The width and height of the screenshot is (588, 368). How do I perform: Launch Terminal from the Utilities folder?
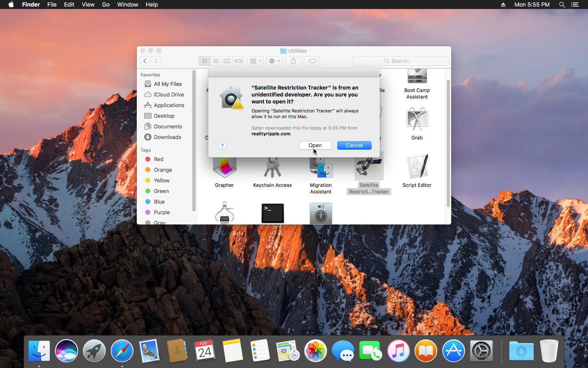(272, 213)
